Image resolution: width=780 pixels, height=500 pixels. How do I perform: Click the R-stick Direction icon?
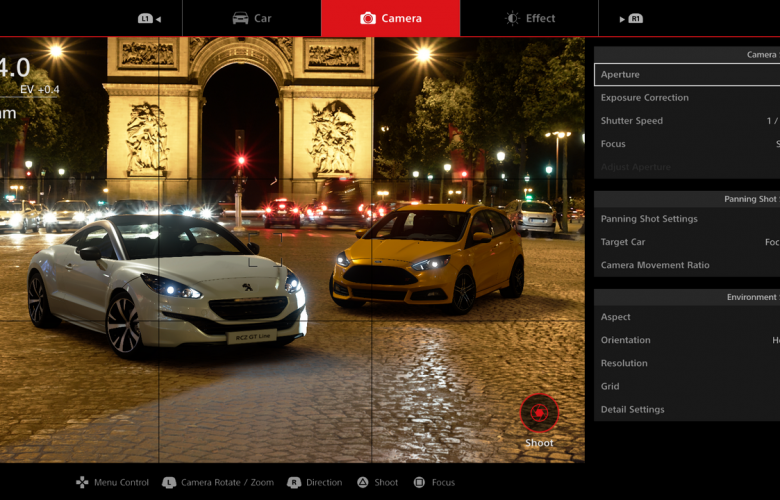click(294, 482)
